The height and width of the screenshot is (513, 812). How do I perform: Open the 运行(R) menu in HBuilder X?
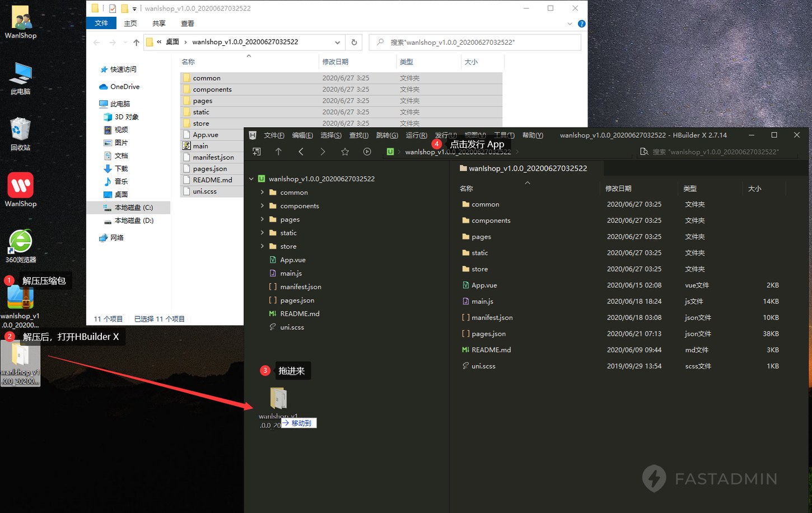[416, 135]
